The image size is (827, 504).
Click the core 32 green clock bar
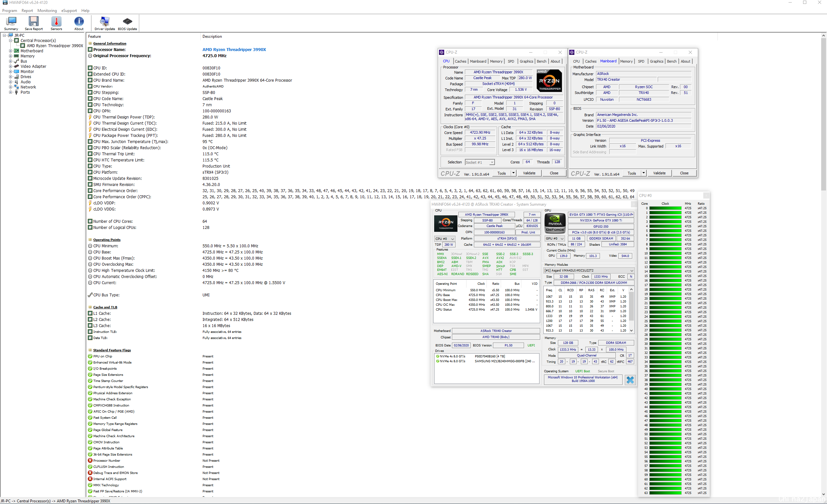click(665, 353)
